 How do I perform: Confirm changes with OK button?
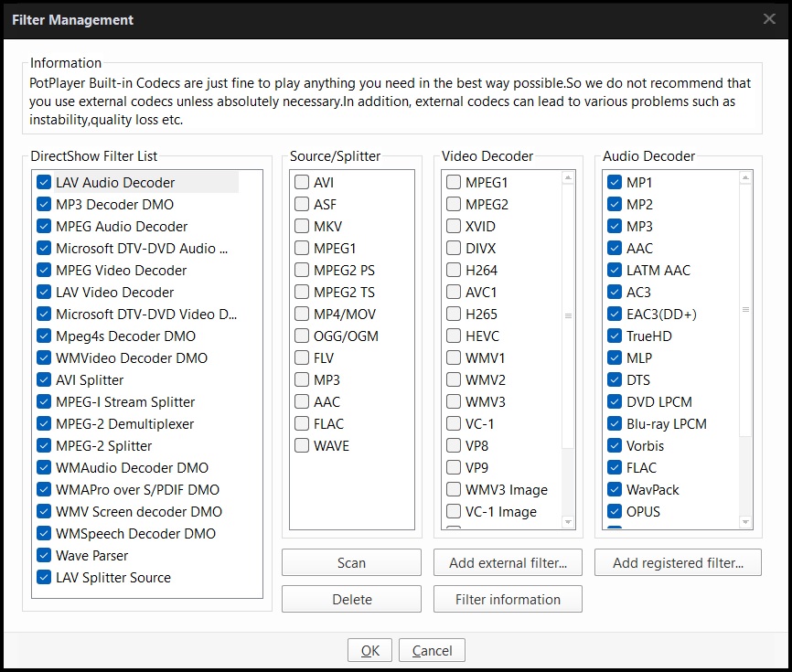[x=369, y=651]
